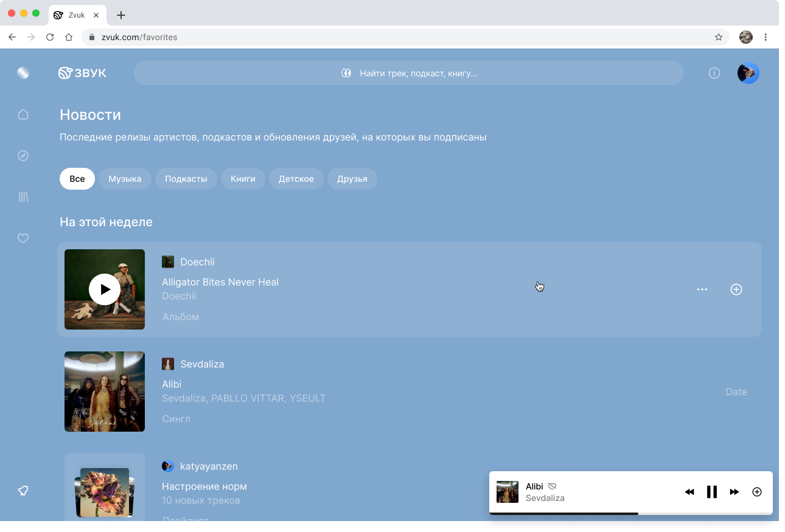The image size is (785, 532).
Task: Reload the zvuk.com page
Action: pos(50,37)
